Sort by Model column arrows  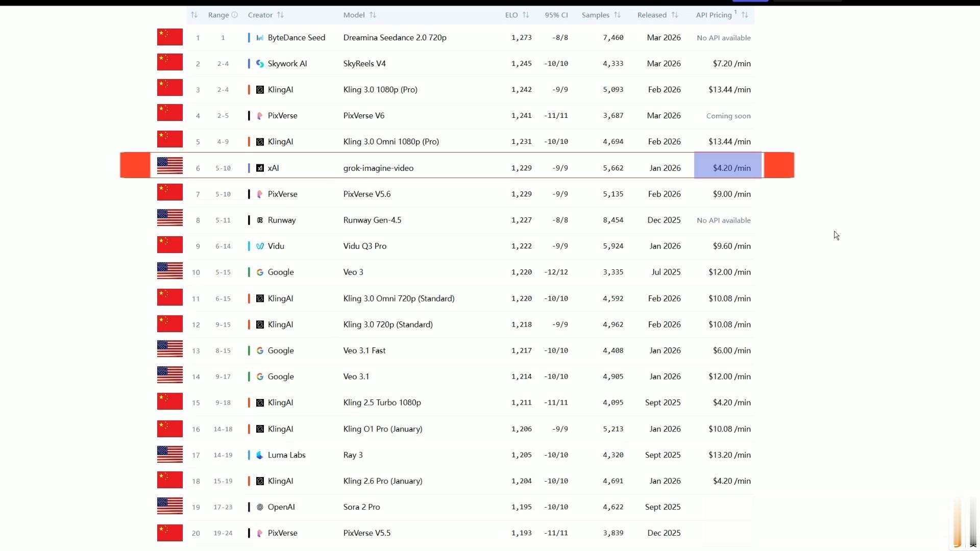point(373,15)
